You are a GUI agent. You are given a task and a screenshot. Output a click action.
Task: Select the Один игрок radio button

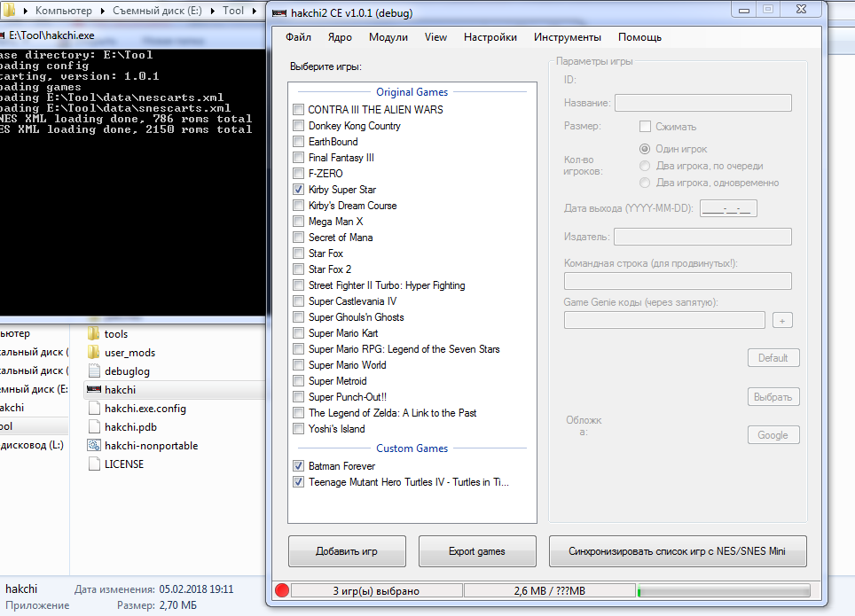(645, 149)
